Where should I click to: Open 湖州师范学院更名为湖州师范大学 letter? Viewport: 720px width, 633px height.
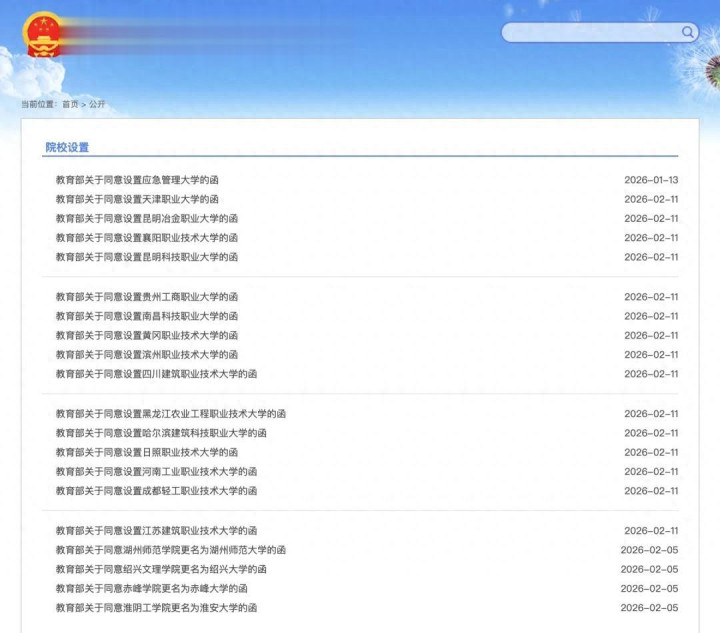(171, 550)
